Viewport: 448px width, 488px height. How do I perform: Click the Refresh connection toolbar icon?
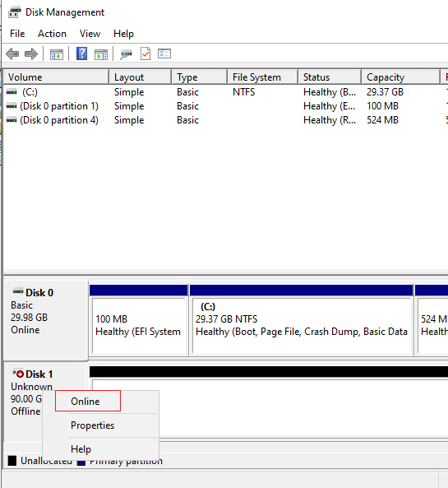(126, 54)
